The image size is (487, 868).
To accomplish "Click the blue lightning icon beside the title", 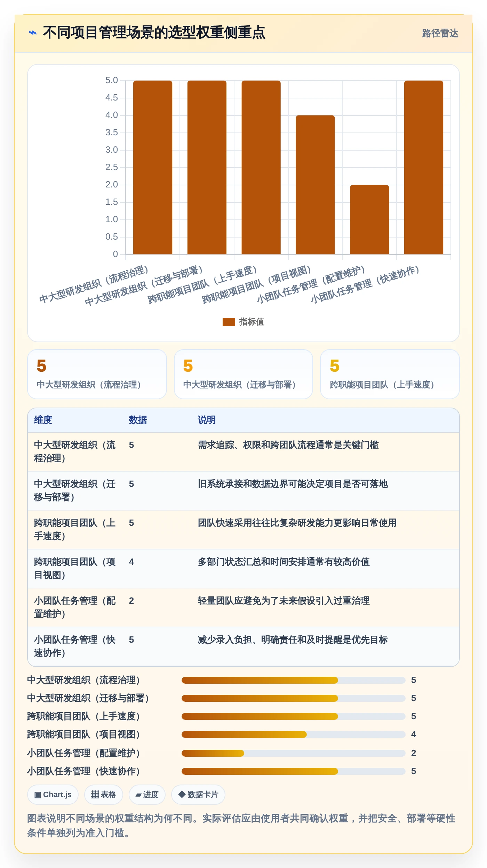I will click(x=33, y=33).
